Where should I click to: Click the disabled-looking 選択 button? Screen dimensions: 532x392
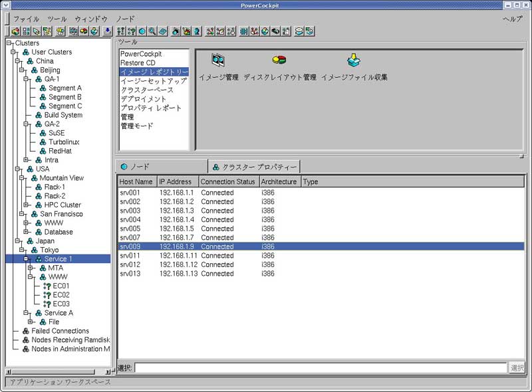(x=517, y=367)
